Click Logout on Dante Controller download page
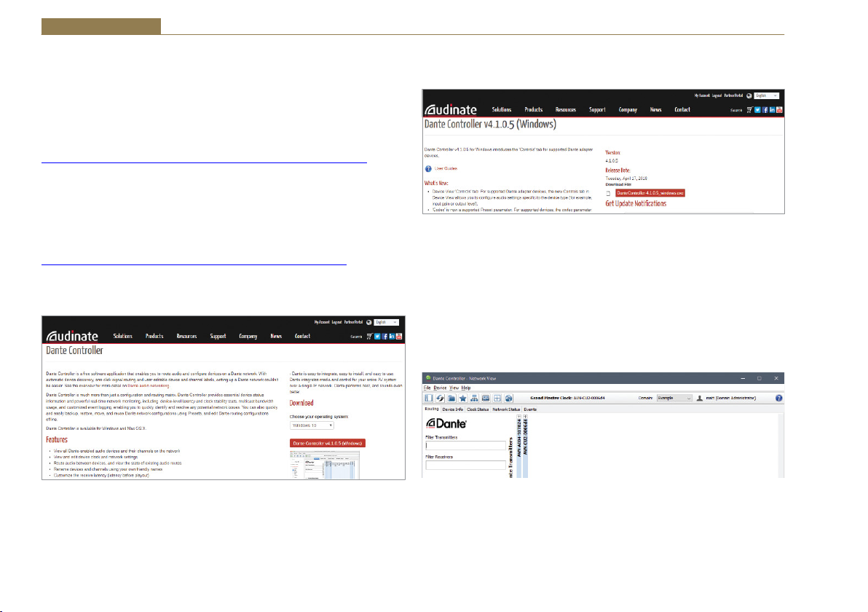868x612 pixels. [336, 322]
